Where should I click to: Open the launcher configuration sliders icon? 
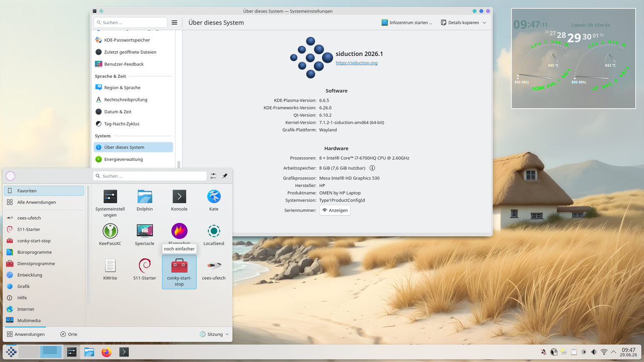pyautogui.click(x=213, y=176)
